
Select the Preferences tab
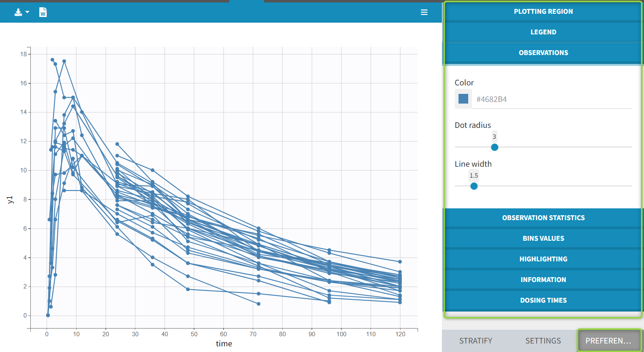point(609,341)
